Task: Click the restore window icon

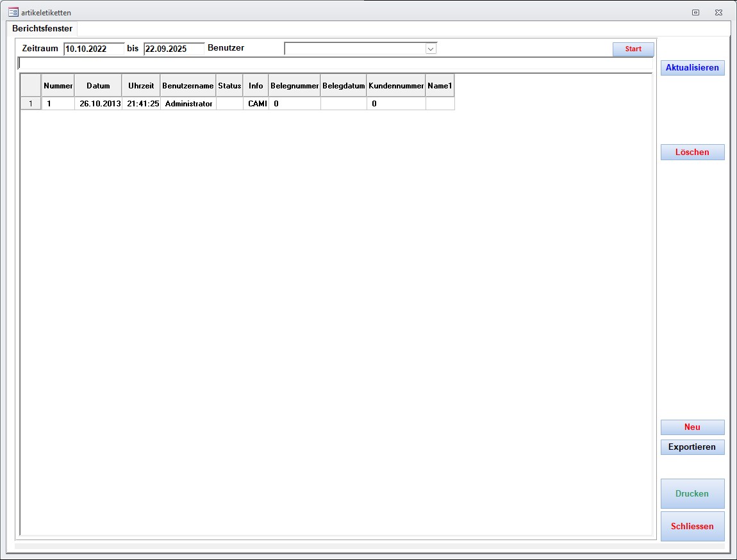Action: [x=695, y=12]
